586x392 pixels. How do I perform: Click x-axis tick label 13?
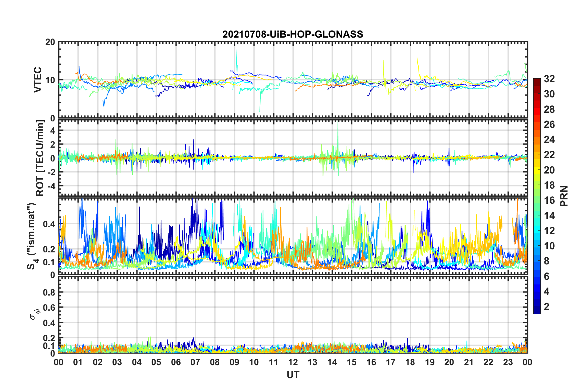click(x=312, y=362)
